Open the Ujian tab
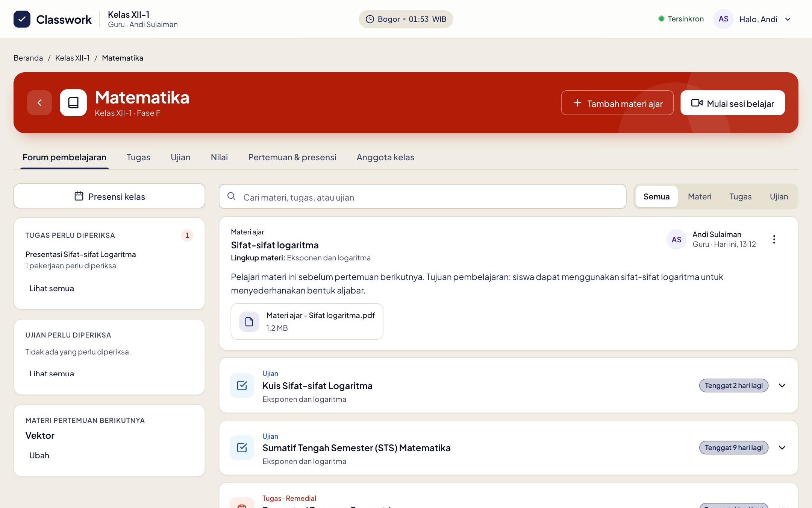 (x=180, y=157)
